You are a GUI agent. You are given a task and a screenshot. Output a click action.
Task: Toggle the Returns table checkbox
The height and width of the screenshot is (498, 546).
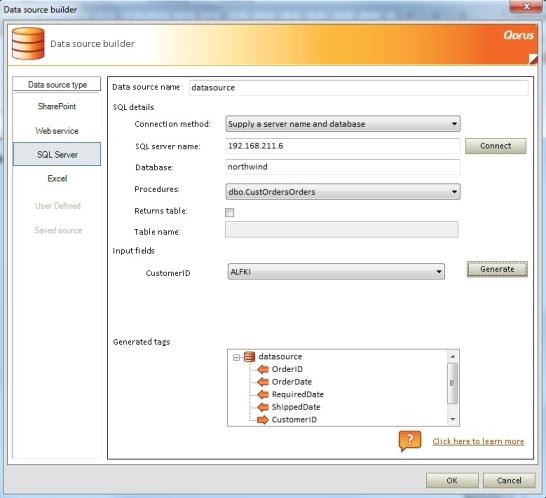tap(229, 212)
